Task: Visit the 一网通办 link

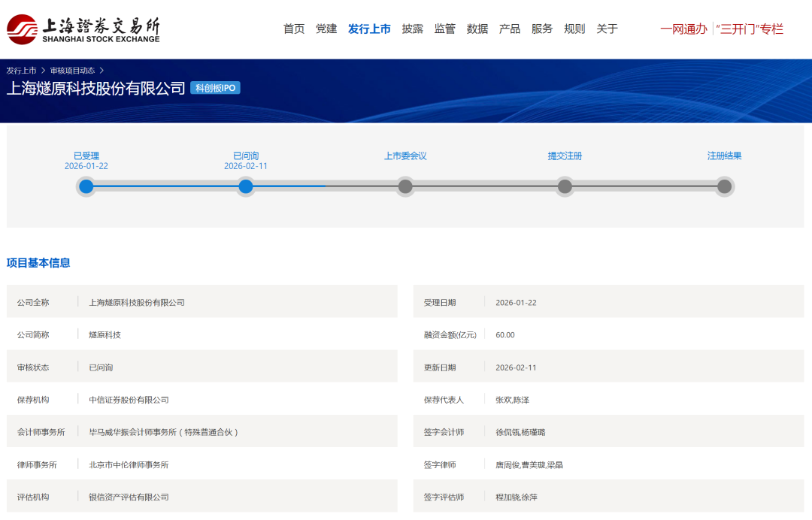Action: coord(683,29)
